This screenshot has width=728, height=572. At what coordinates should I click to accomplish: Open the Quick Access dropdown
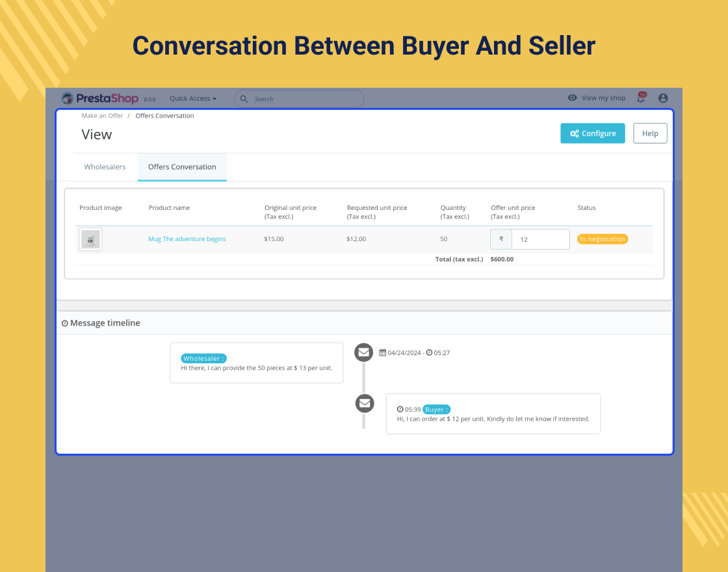(x=192, y=98)
